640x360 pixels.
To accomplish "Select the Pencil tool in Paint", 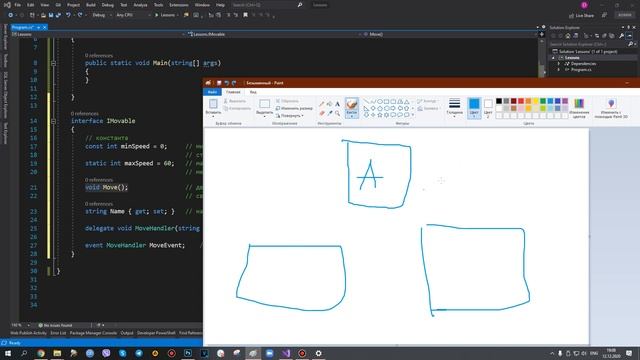I will pos(322,104).
